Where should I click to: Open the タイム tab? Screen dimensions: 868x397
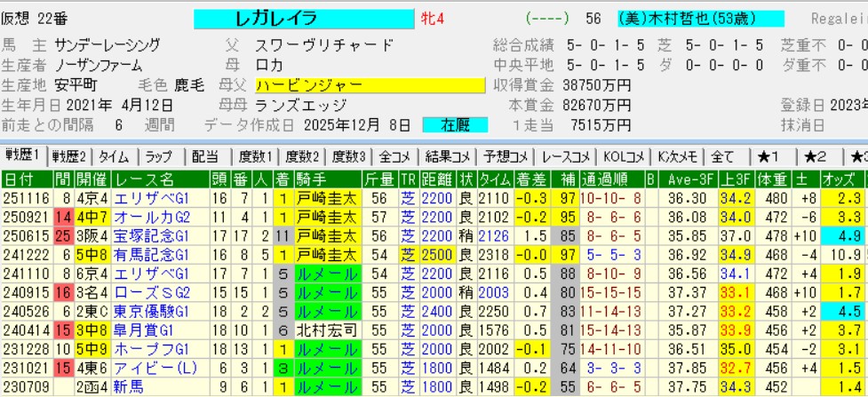(x=114, y=156)
